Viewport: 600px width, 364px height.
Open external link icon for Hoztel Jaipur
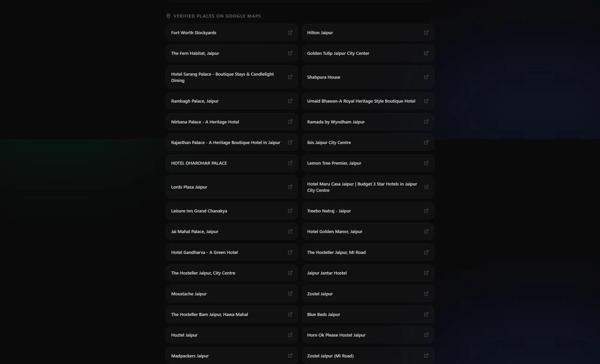pos(290,335)
